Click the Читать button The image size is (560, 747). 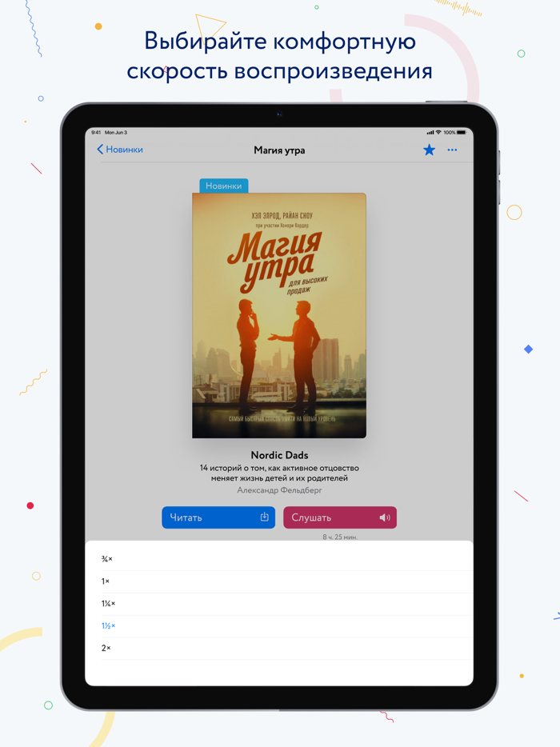[218, 517]
